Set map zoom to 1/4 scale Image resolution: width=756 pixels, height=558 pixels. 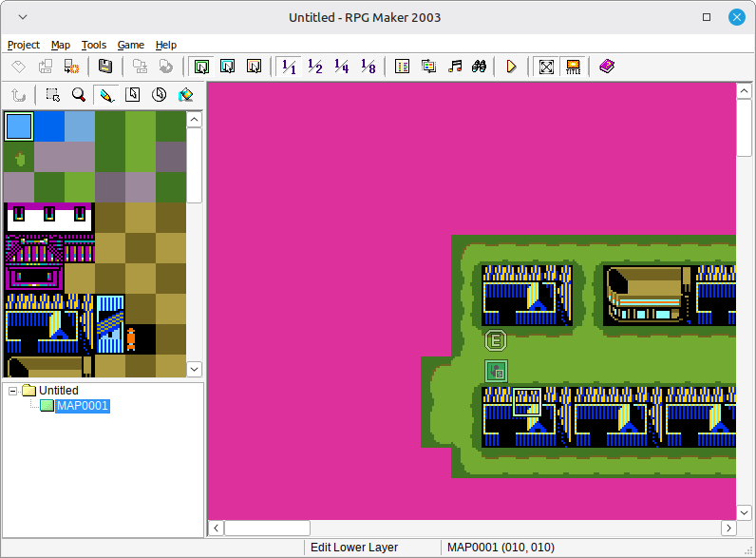[342, 67]
